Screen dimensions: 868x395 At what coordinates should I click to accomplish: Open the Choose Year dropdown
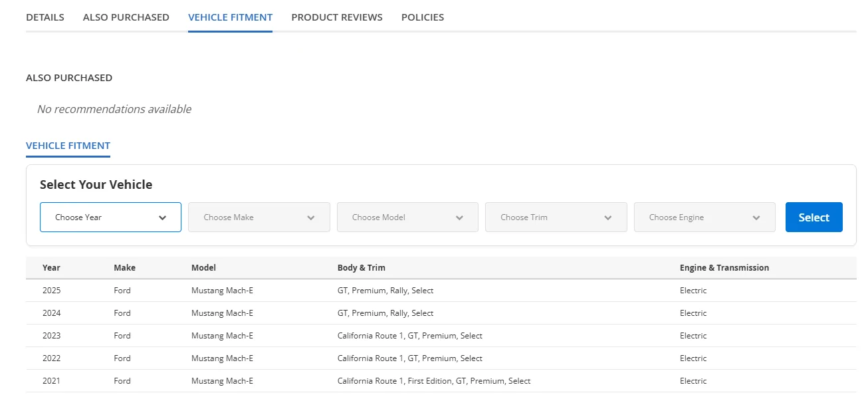point(110,217)
